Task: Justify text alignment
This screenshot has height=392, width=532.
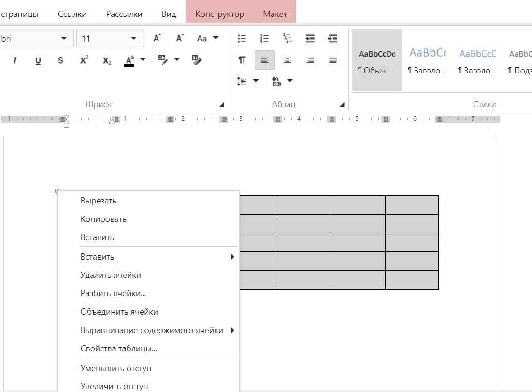Action: click(333, 60)
